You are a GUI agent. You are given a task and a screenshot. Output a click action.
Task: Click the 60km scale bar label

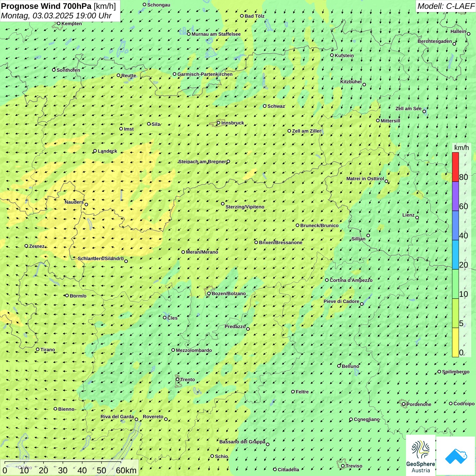126,470
